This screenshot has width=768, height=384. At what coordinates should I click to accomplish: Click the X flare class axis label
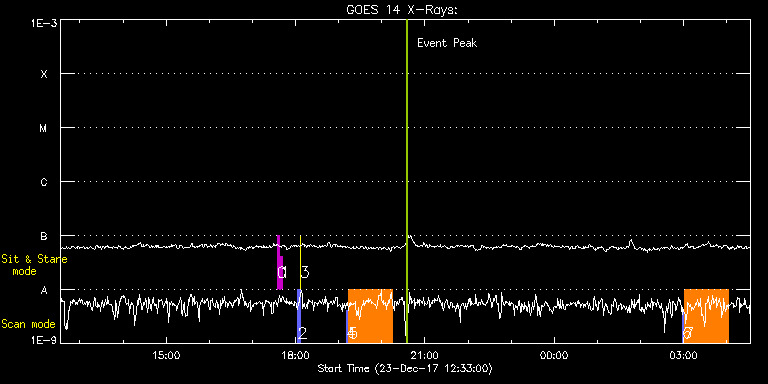click(44, 74)
